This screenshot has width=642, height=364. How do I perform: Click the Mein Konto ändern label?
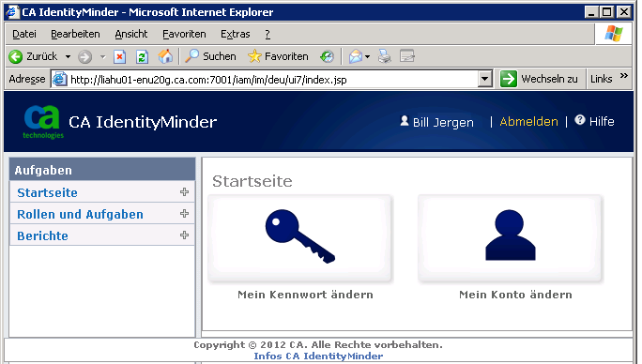(515, 295)
